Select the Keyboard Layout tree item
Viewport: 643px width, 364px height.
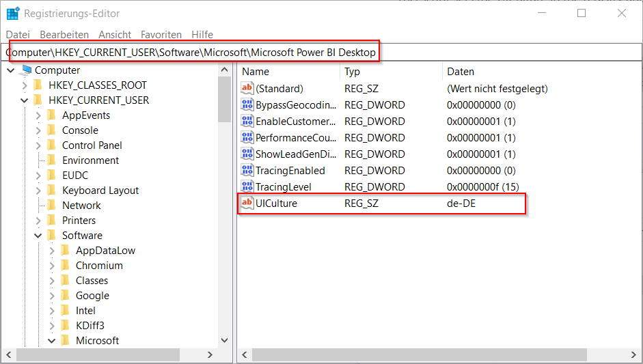coord(100,191)
